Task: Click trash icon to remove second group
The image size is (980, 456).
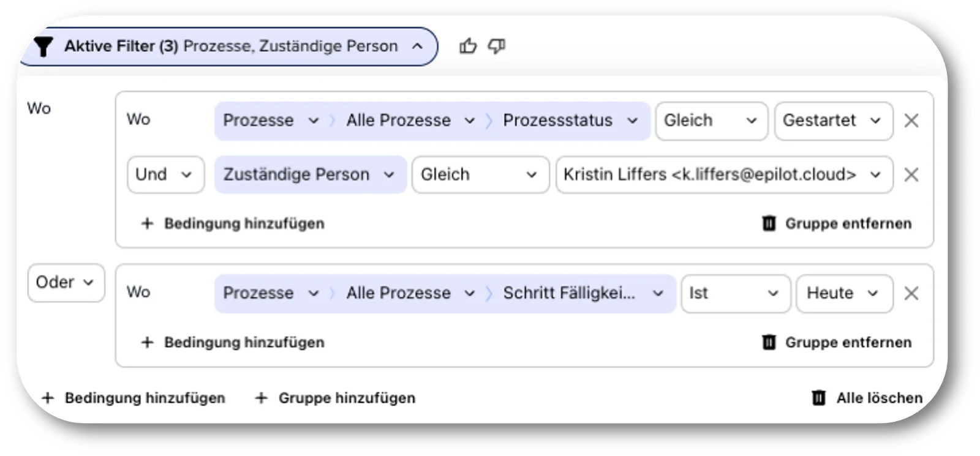Action: click(x=769, y=342)
